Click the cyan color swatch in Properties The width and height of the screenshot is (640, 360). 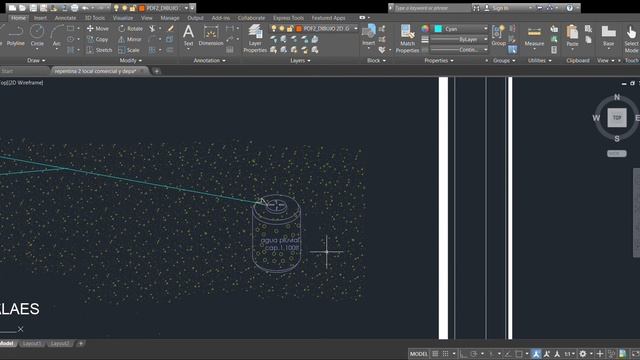click(438, 29)
